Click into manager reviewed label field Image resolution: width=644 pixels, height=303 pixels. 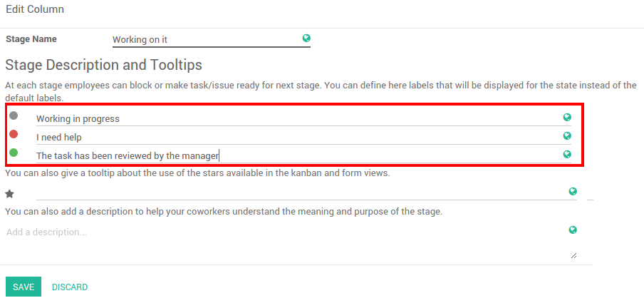point(285,155)
